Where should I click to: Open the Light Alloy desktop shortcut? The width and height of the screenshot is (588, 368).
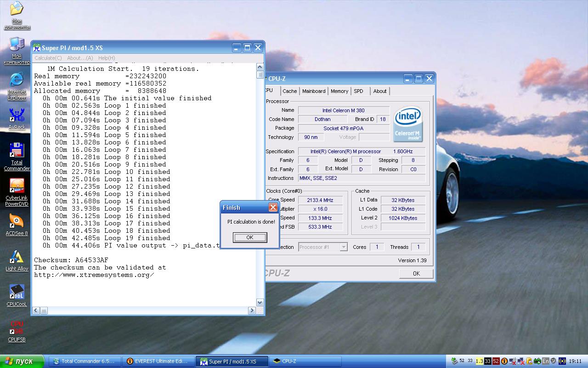17,261
